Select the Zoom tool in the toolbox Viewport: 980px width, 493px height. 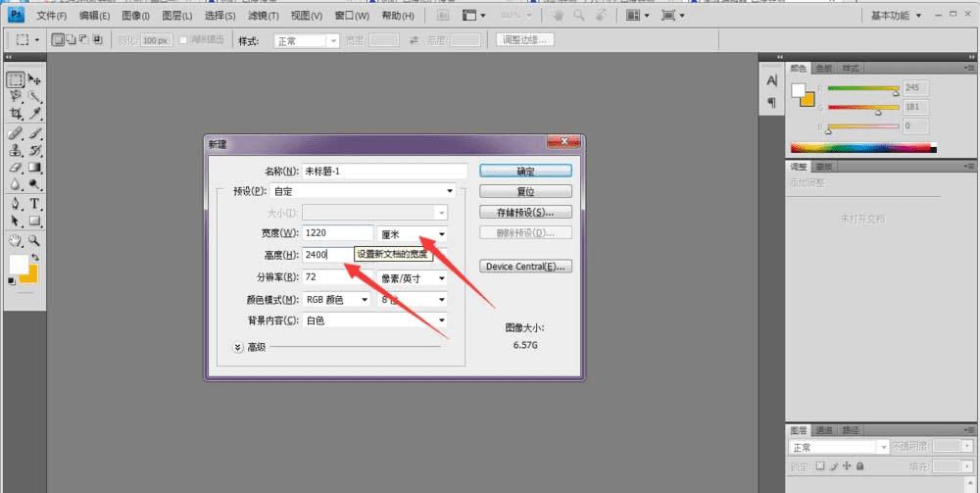(34, 240)
